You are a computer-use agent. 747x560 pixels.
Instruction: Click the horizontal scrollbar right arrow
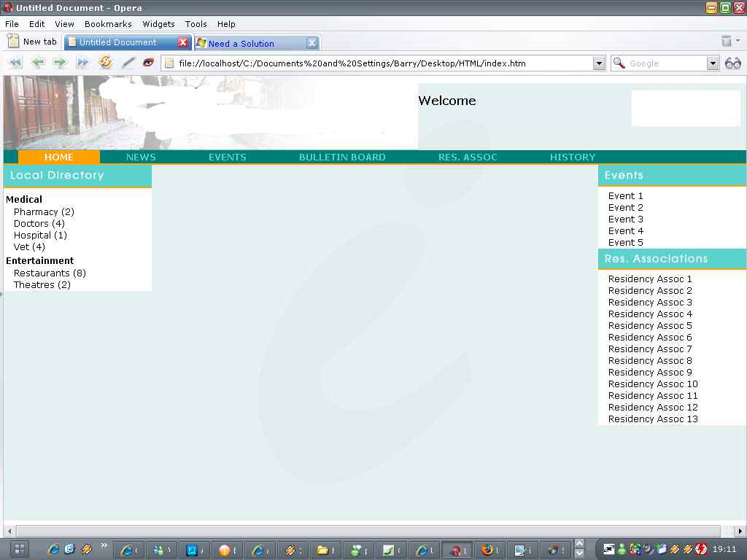(740, 531)
